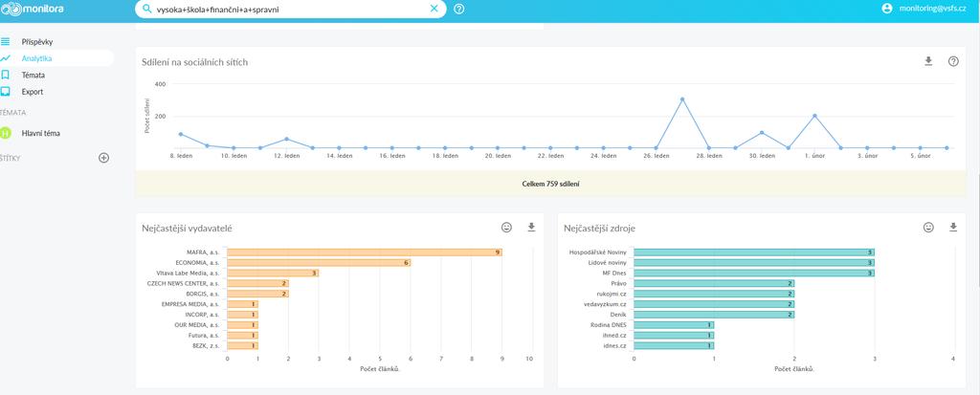Click the Hospodářské Noviny bar
The image size is (980, 395).
pyautogui.click(x=754, y=252)
